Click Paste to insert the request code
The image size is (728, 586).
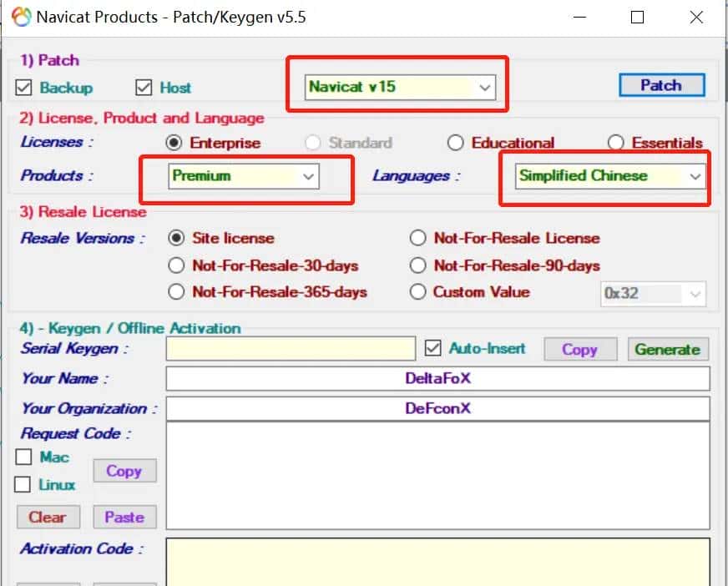[124, 517]
